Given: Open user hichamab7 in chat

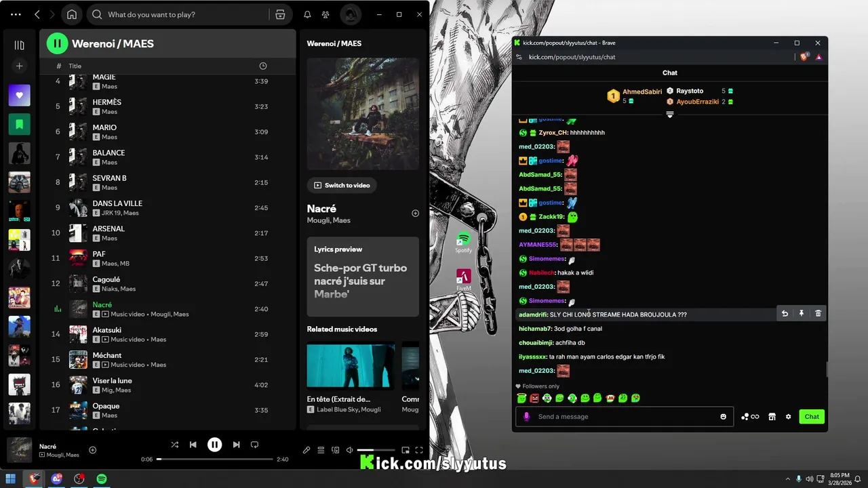Looking at the screenshot, I should point(536,329).
